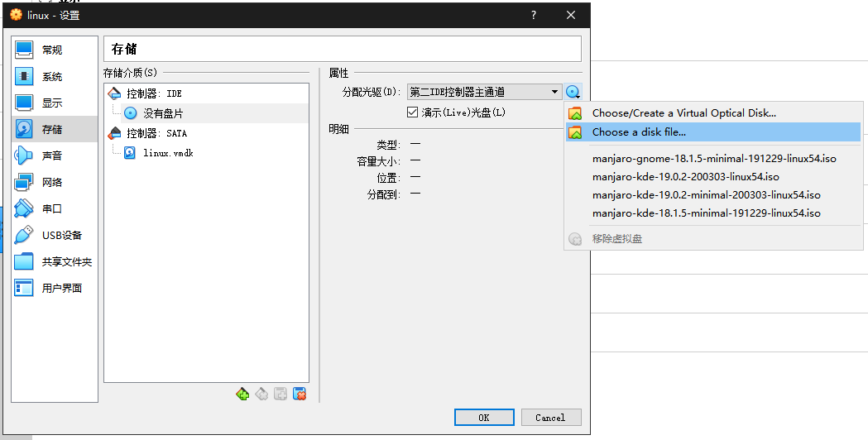Image resolution: width=868 pixels, height=440 pixels.
Task: Toggle the 演示(Live)光盘 checkbox
Action: [413, 112]
